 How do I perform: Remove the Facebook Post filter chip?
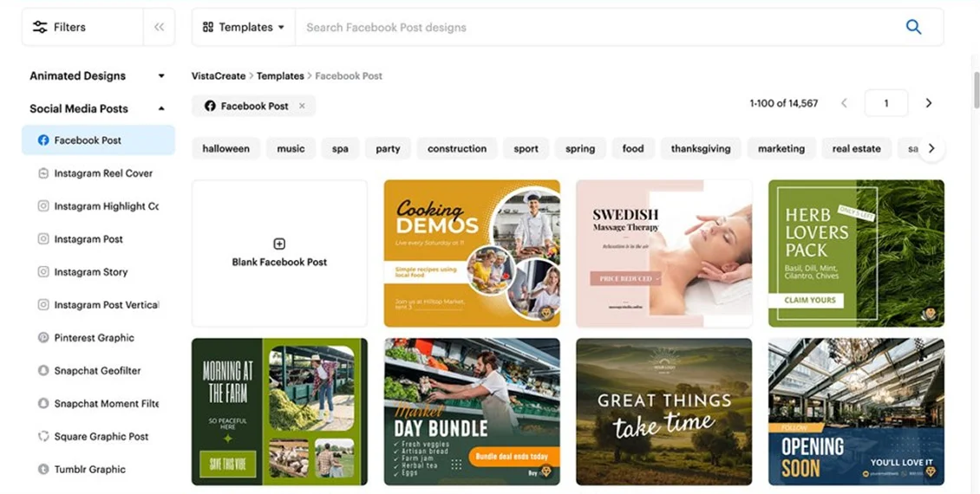tap(302, 107)
